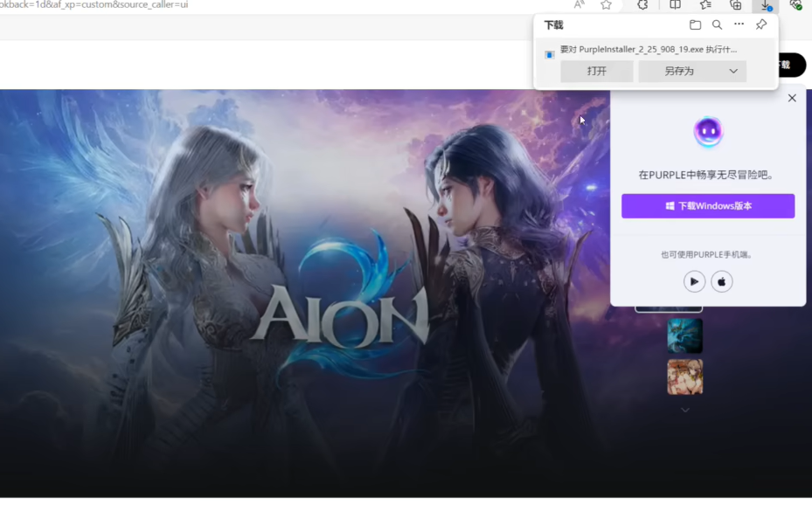Click the browser downloads toolbar icon
This screenshot has height=511, width=812.
[x=766, y=5]
